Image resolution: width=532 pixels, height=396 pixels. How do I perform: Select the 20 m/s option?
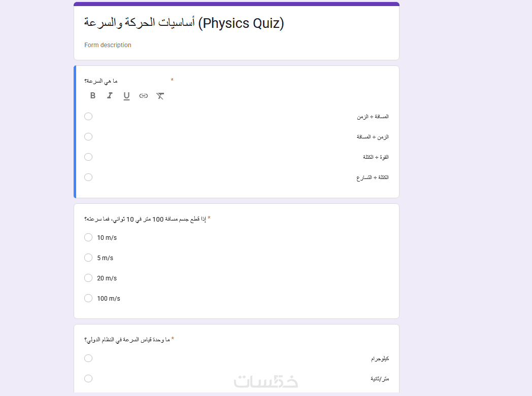[x=88, y=278]
